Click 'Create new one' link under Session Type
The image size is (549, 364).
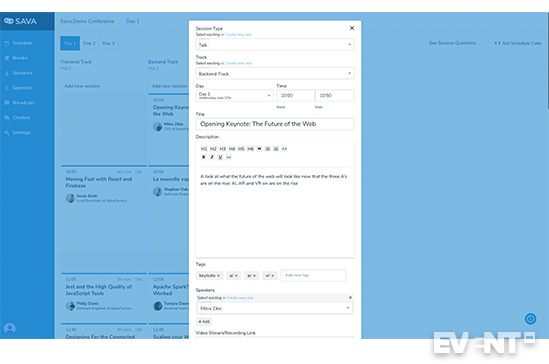click(238, 35)
